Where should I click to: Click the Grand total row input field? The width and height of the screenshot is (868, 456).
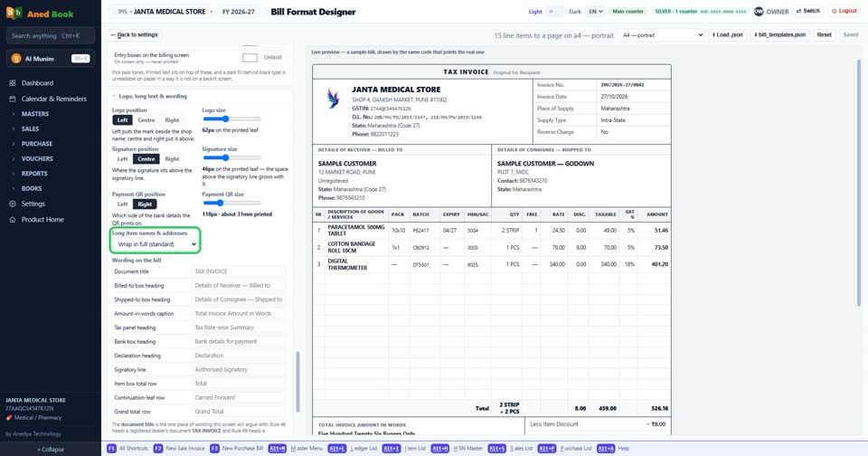tap(239, 412)
